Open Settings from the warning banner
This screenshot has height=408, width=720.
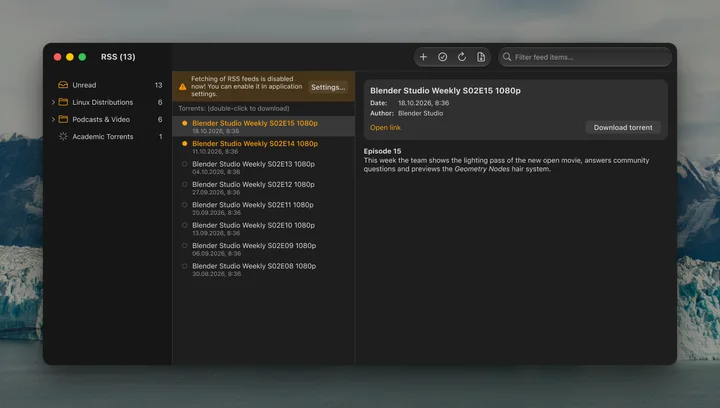click(328, 87)
